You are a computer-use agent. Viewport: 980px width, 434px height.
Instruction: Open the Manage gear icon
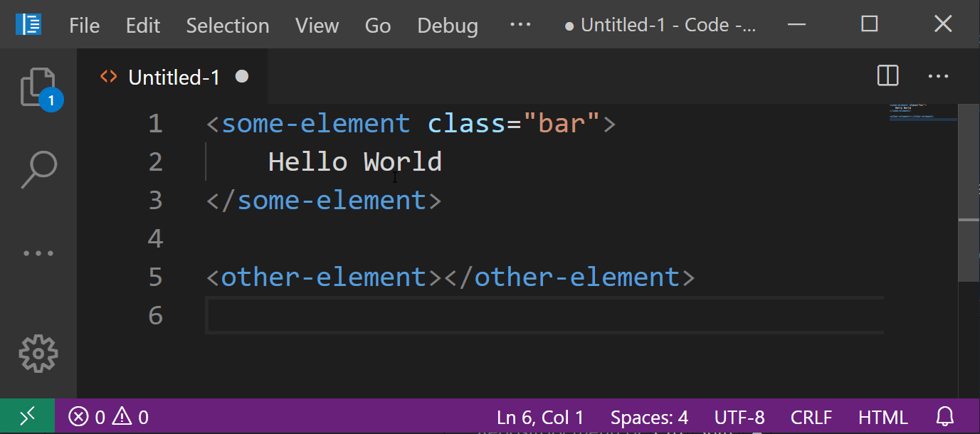click(x=38, y=354)
